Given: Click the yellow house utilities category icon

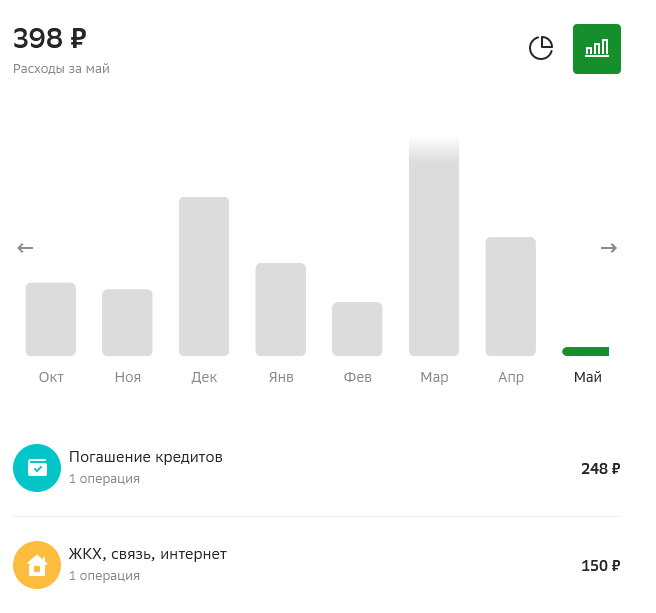Looking at the screenshot, I should click(37, 565).
